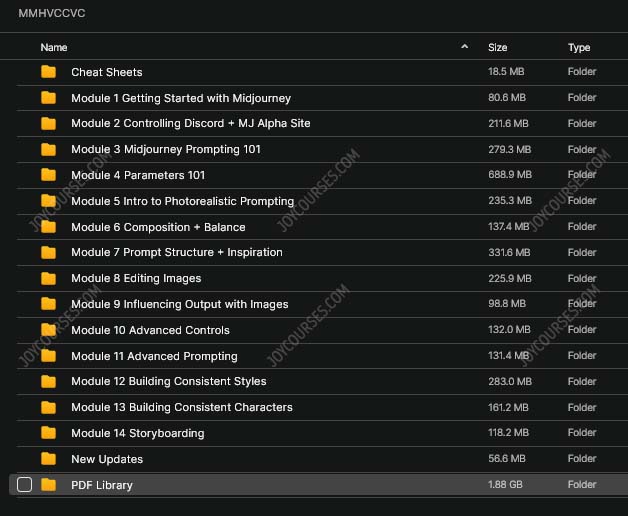Viewport: 628px width, 516px height.
Task: Click the PDF Library folder icon
Action: click(x=48, y=485)
